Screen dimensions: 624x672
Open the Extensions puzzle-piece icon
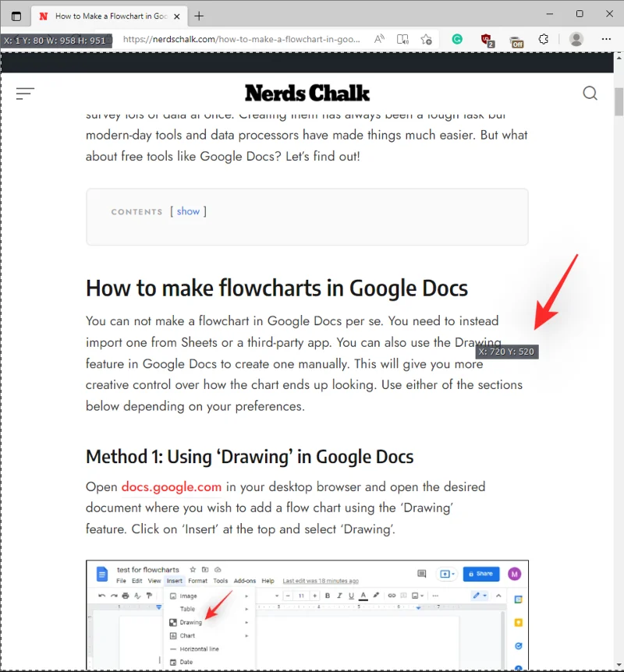[544, 39]
